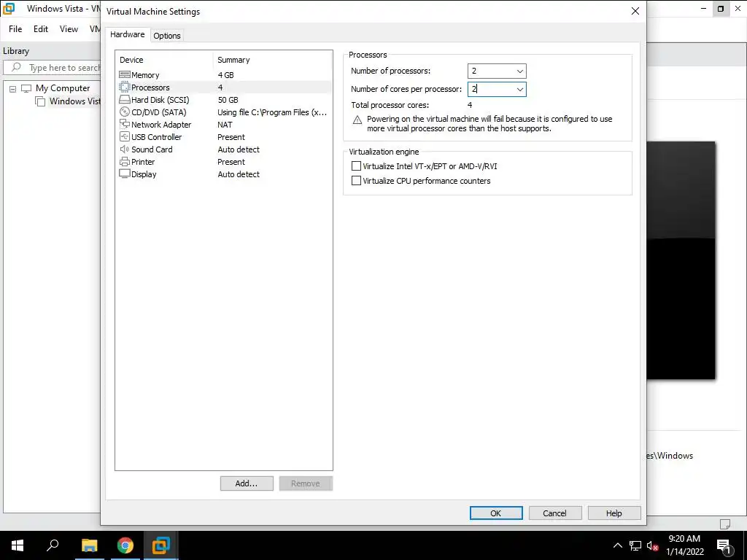747x560 pixels.
Task: Open the File menu
Action: pyautogui.click(x=15, y=29)
